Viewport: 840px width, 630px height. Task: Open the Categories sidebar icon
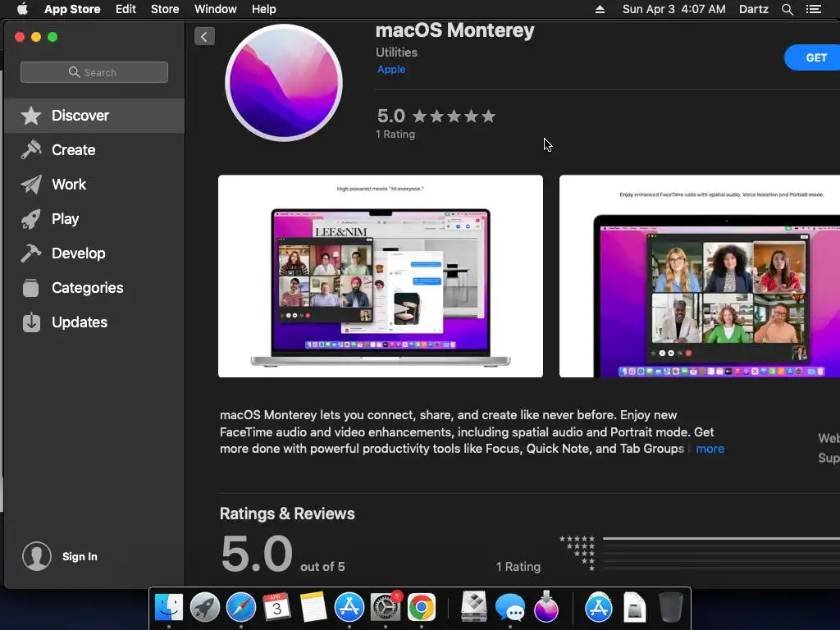tap(31, 288)
